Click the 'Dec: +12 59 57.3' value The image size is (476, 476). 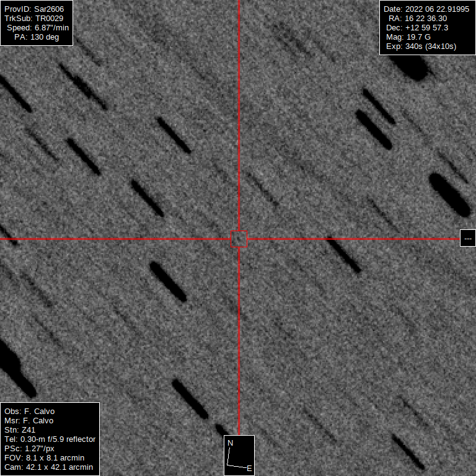click(x=417, y=28)
